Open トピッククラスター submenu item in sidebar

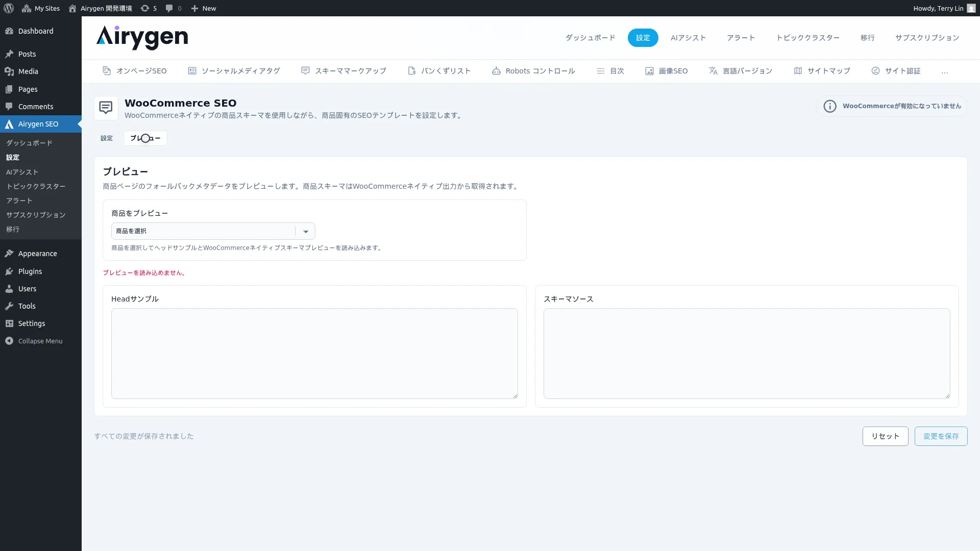pos(36,186)
